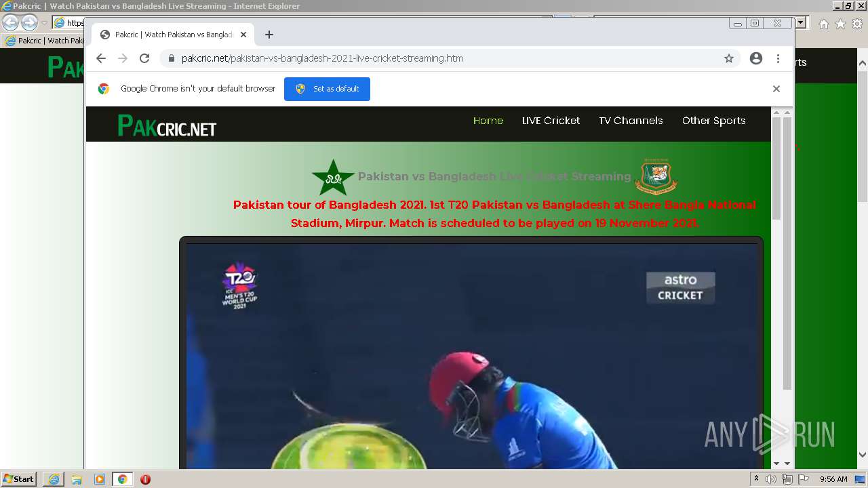Open Internet Explorer's Favorites star
Viewport: 868px width, 488px height.
[x=840, y=24]
